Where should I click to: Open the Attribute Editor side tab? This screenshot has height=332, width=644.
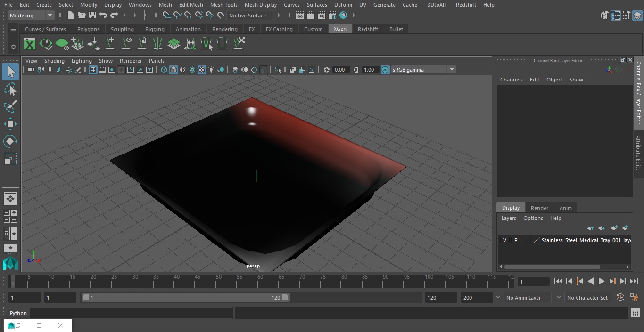[x=639, y=154]
